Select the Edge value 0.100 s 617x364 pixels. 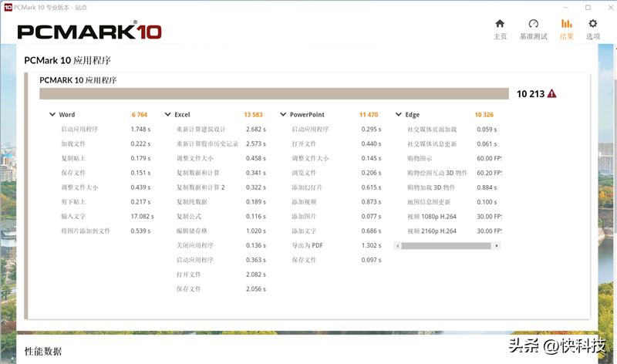click(x=487, y=202)
